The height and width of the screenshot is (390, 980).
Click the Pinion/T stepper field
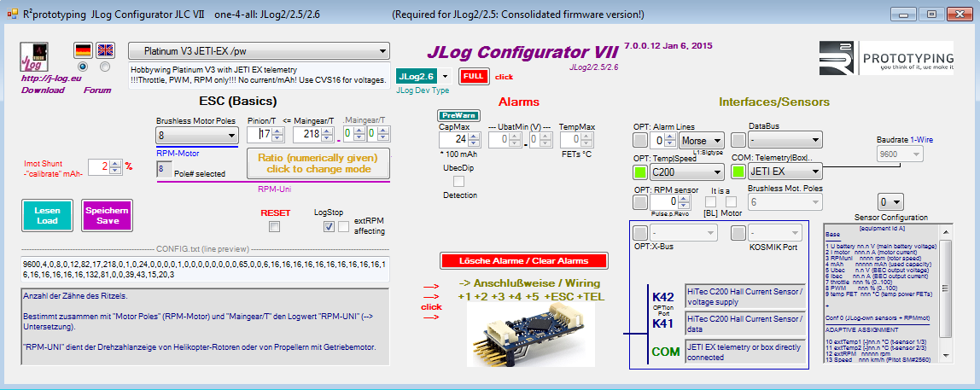coord(266,134)
